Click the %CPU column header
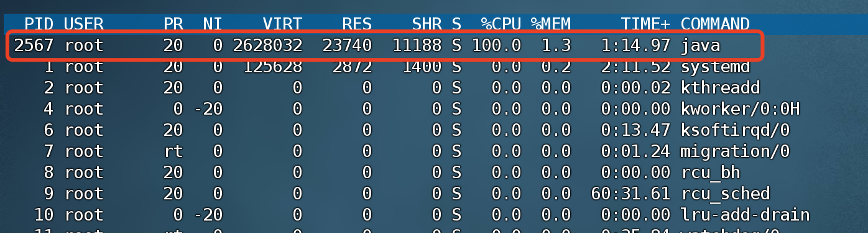 click(501, 24)
